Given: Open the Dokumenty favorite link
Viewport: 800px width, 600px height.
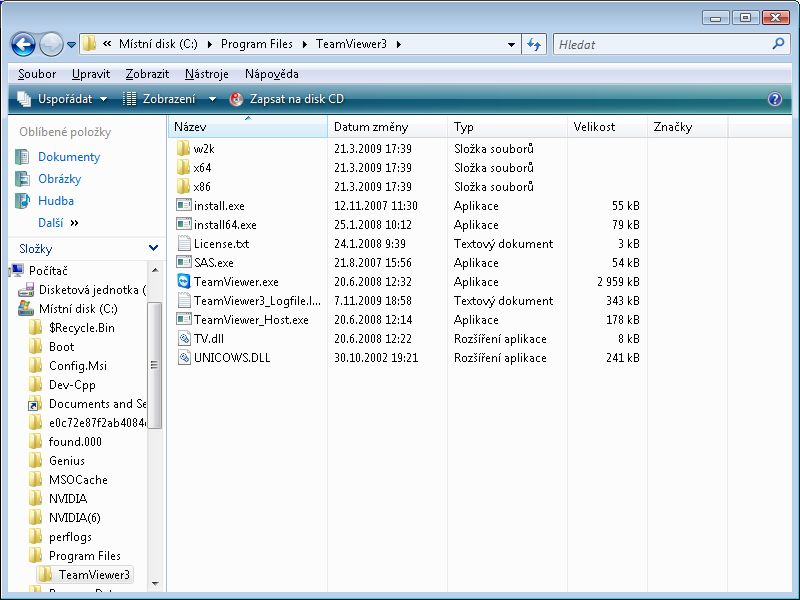Looking at the screenshot, I should point(69,157).
